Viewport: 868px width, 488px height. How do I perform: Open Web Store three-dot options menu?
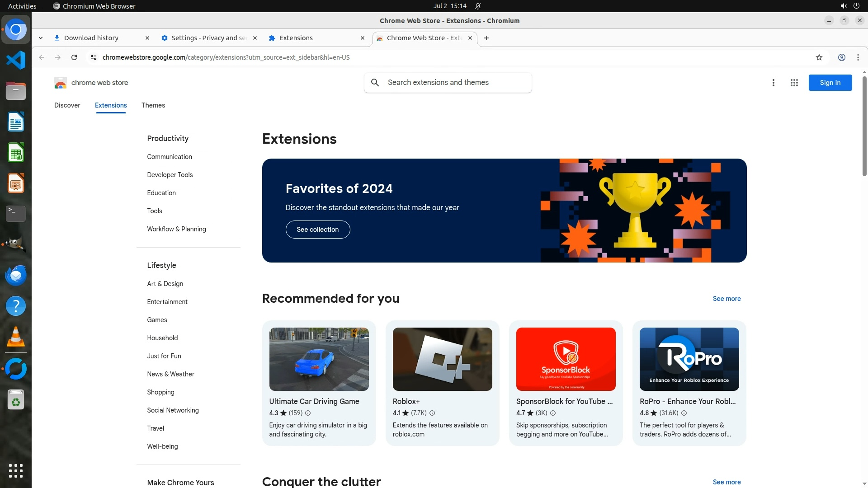[773, 83]
